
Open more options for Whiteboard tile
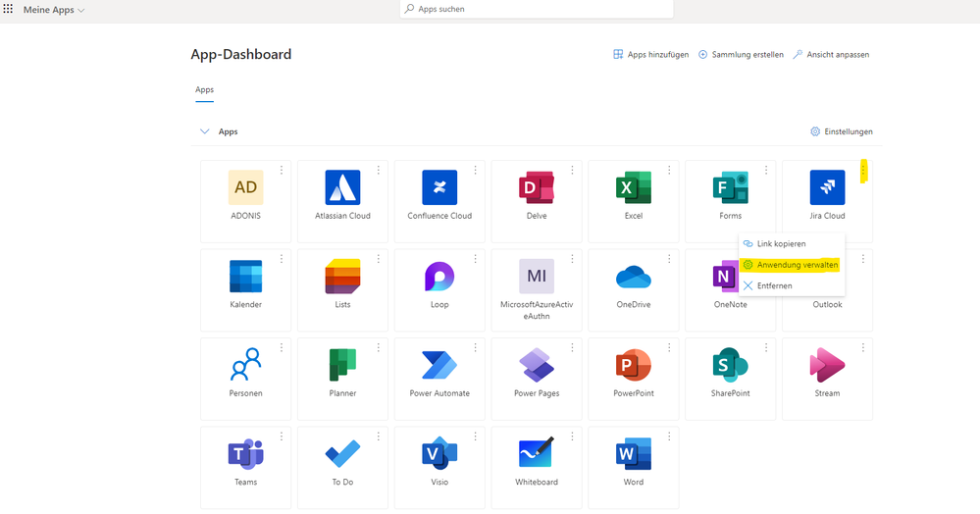coord(572,437)
